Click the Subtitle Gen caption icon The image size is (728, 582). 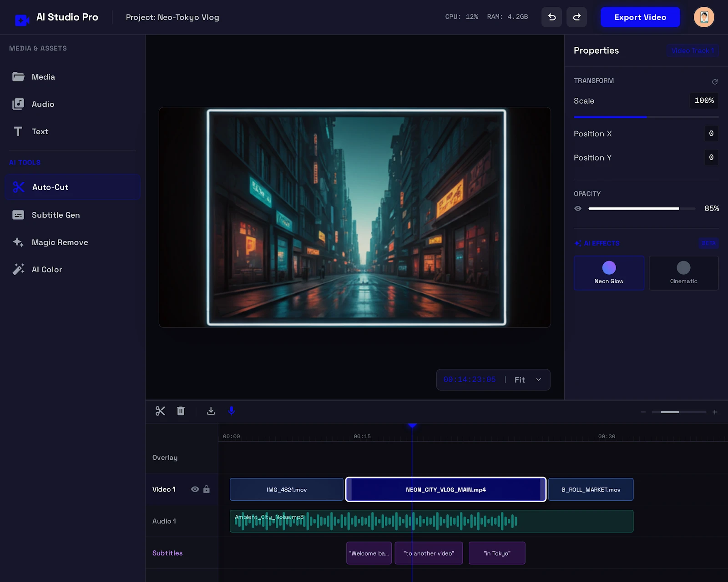pyautogui.click(x=18, y=215)
